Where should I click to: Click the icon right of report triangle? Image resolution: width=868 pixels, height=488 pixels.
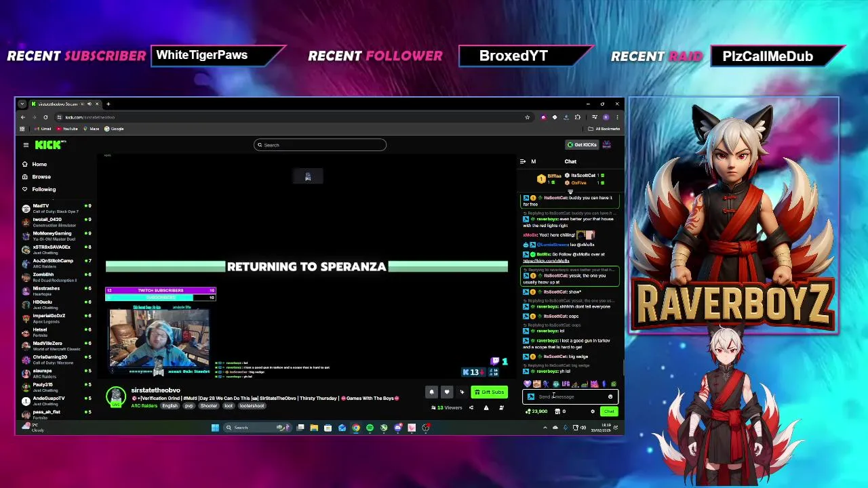click(501, 407)
